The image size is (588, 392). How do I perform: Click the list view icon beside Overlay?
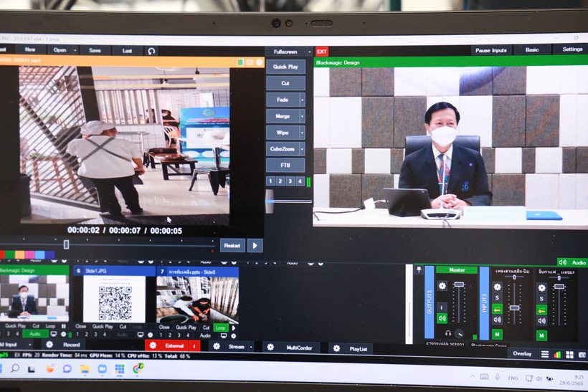pos(544,354)
